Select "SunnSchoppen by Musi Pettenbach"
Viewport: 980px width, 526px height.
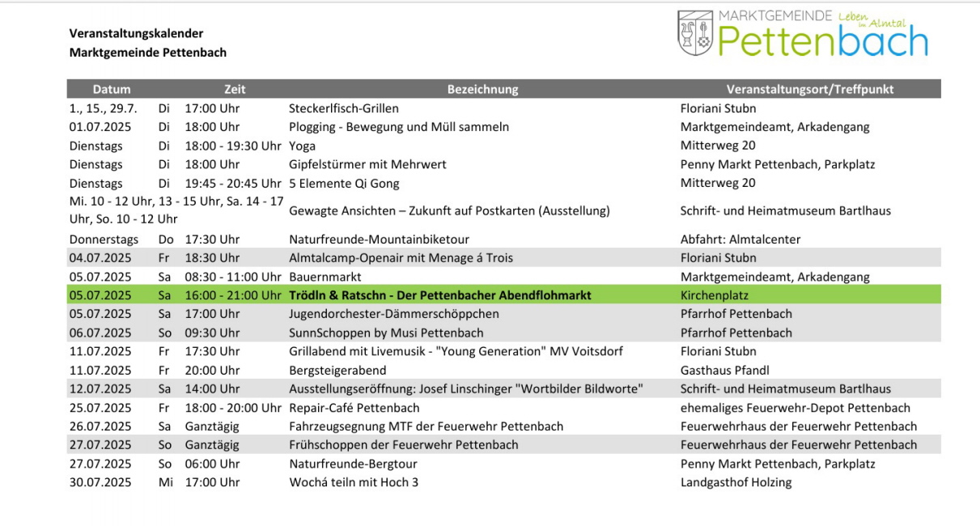click(386, 333)
